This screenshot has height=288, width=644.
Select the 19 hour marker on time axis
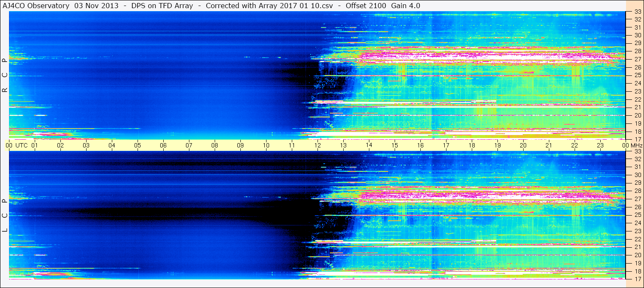pos(497,145)
